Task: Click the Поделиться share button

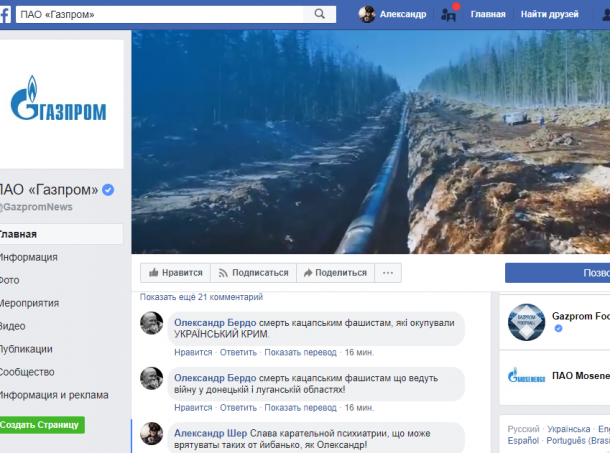Action: 335,273
